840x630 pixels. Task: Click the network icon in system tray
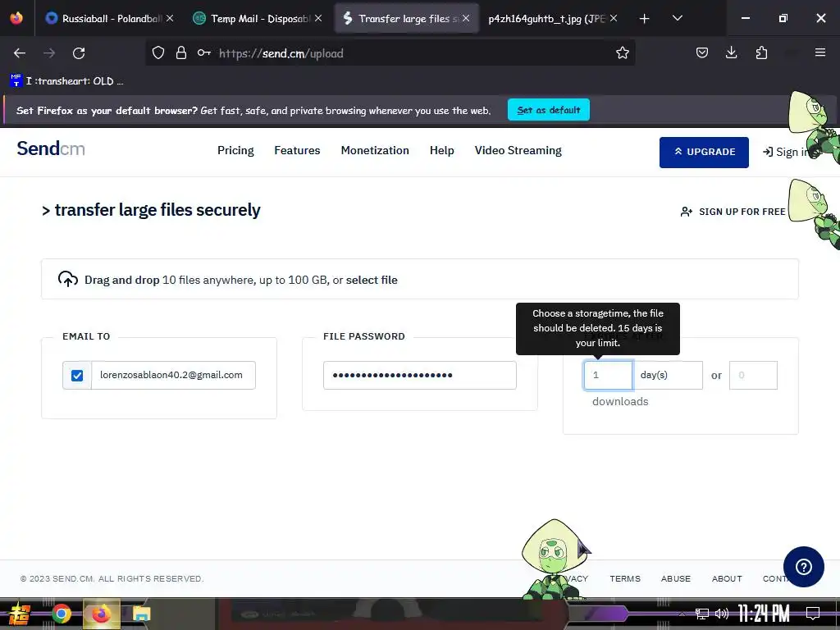pos(702,614)
